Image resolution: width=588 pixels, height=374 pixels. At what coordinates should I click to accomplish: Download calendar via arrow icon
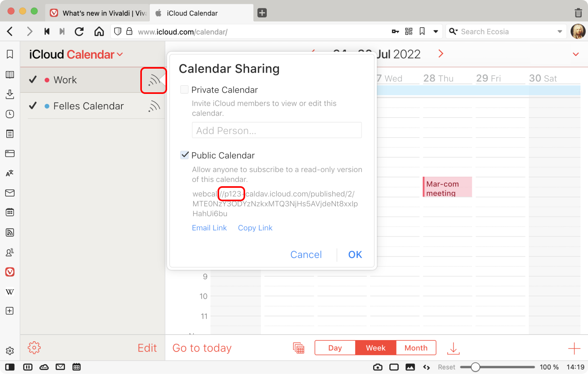454,348
